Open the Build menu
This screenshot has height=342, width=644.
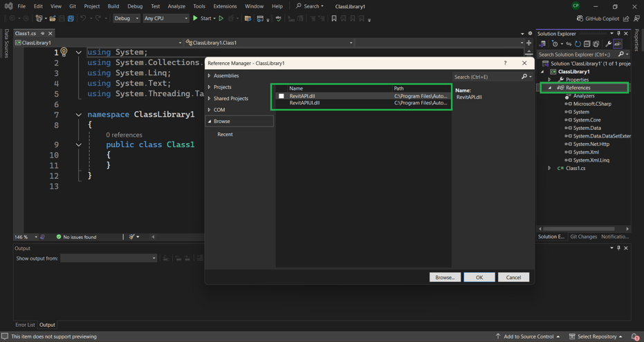[x=113, y=6]
